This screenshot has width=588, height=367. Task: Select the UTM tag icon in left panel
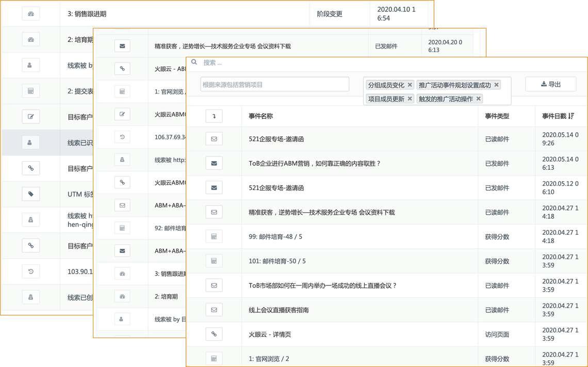[x=30, y=194]
